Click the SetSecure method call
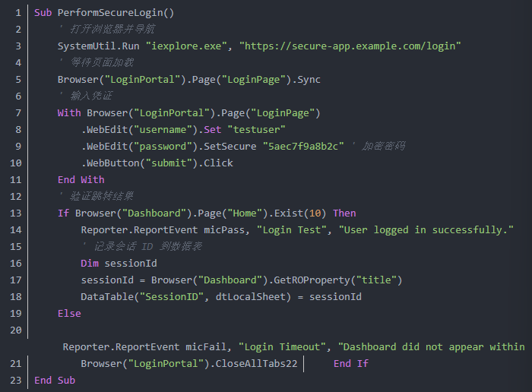 coord(230,146)
